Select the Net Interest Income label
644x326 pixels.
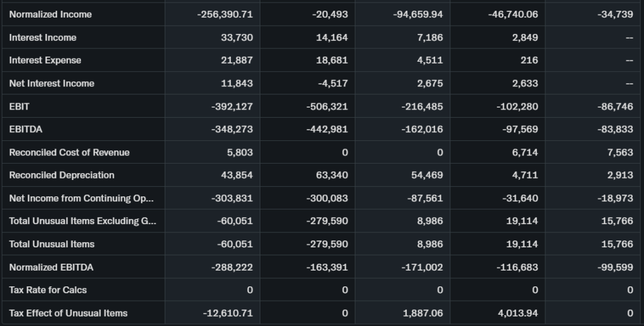(52, 84)
